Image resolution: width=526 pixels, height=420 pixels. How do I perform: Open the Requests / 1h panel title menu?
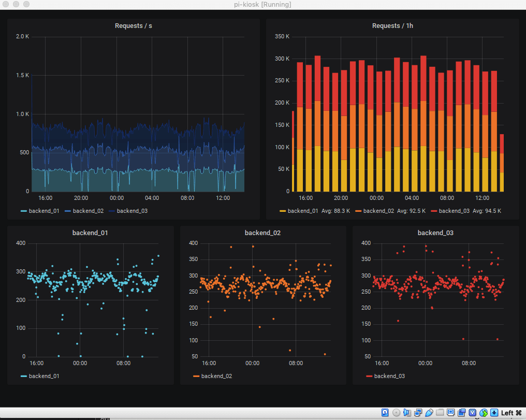pyautogui.click(x=392, y=26)
